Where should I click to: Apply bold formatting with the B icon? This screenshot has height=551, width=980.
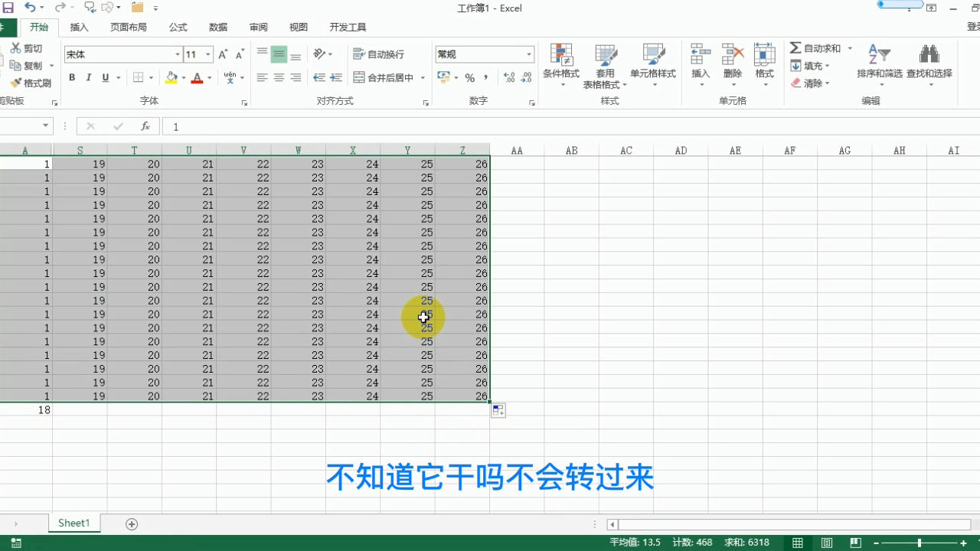(x=72, y=77)
